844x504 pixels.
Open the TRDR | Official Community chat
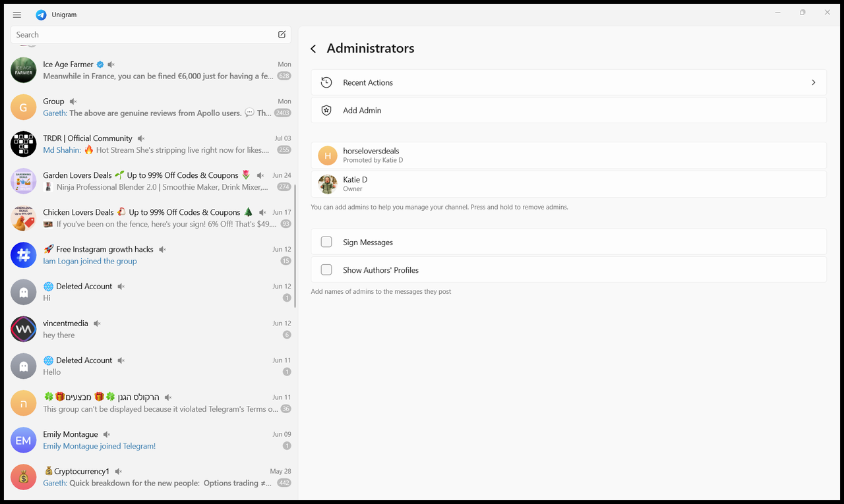point(151,144)
